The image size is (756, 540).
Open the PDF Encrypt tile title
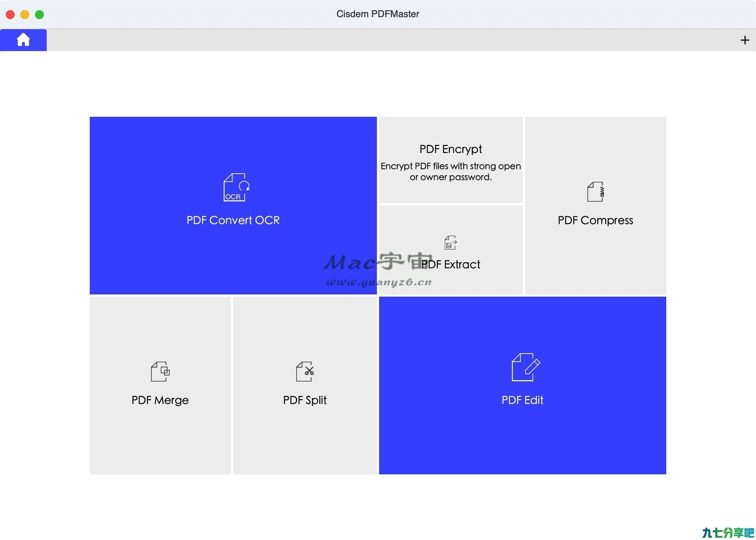451,149
